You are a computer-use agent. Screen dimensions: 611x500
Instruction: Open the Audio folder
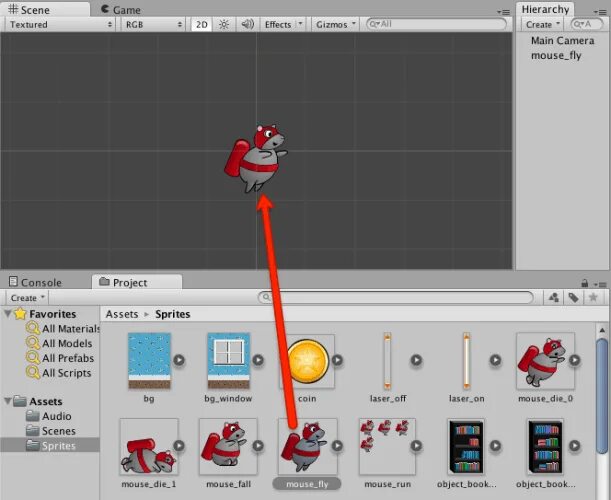point(49,416)
